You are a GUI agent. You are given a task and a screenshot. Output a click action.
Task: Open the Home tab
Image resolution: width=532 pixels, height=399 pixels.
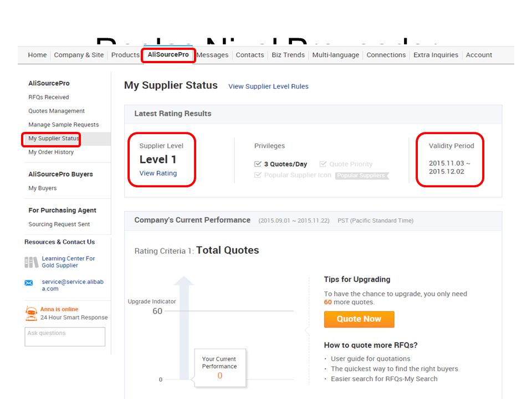tap(37, 55)
